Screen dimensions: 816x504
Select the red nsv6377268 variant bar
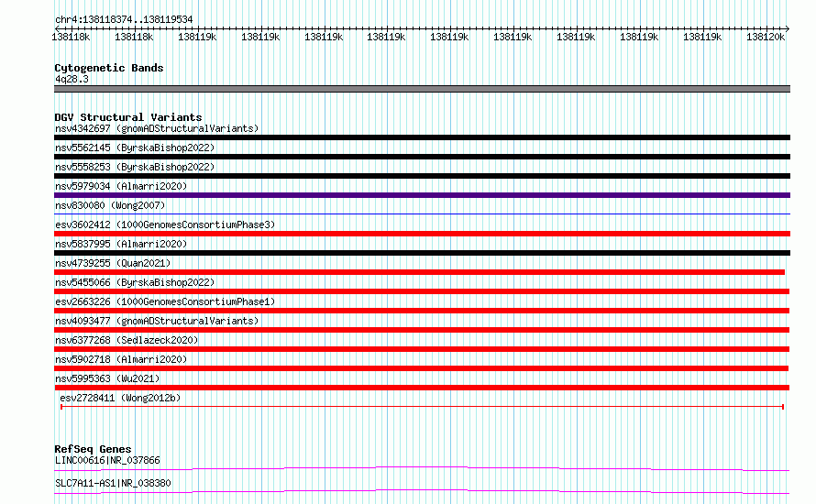coord(422,349)
